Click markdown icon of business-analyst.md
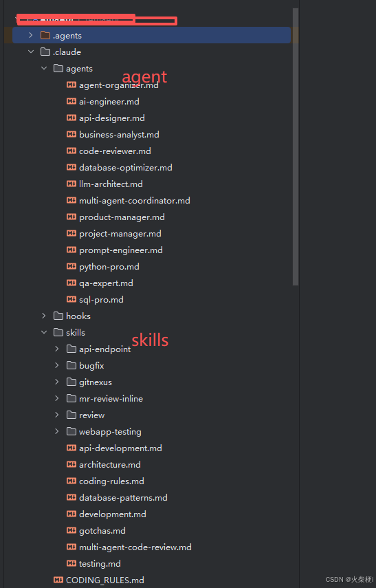This screenshot has height=588, width=376. (71, 134)
